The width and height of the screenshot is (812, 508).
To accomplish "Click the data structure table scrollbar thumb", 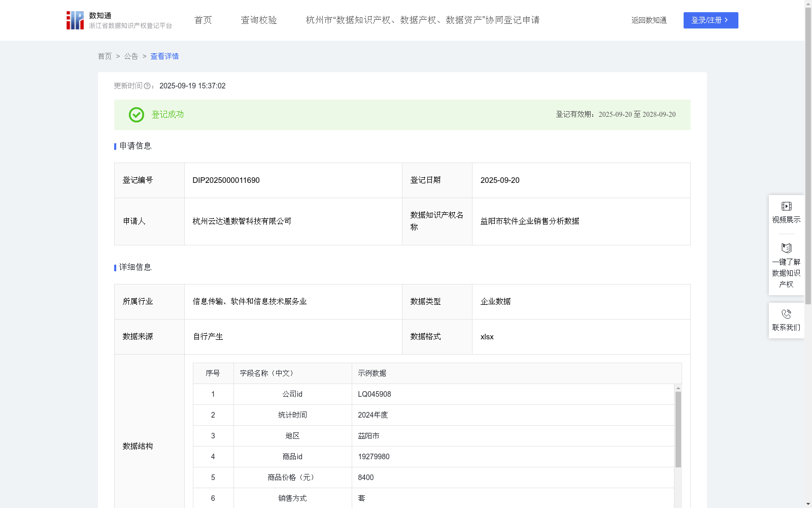I will (678, 429).
